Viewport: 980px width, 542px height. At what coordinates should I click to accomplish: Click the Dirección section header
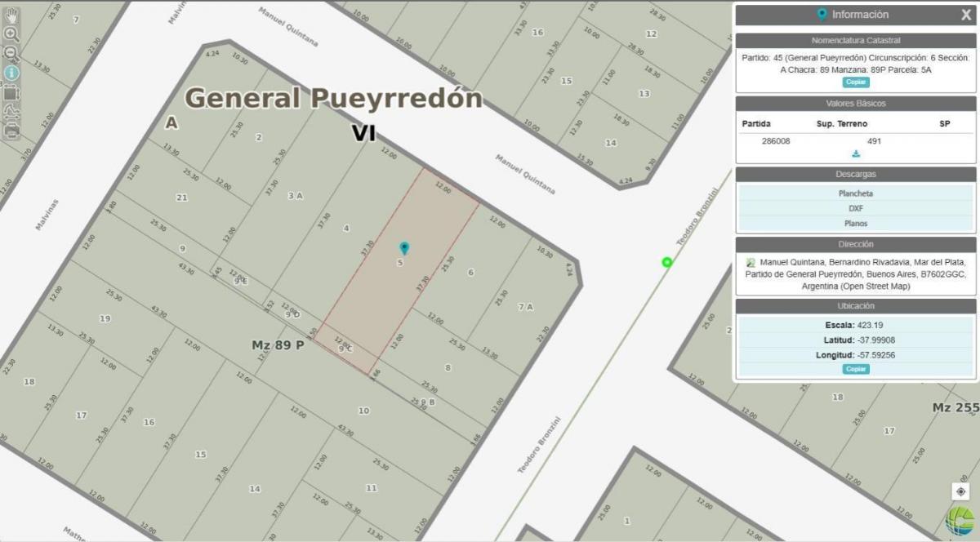pyautogui.click(x=856, y=244)
